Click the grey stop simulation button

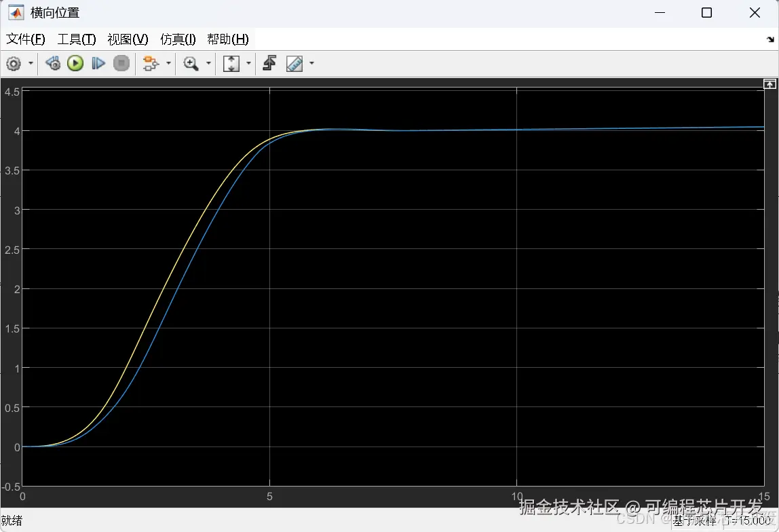(x=121, y=63)
